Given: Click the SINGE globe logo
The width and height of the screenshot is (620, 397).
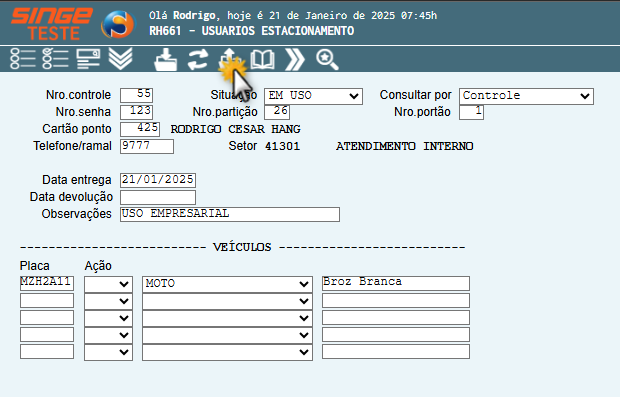Looking at the screenshot, I should tap(117, 25).
